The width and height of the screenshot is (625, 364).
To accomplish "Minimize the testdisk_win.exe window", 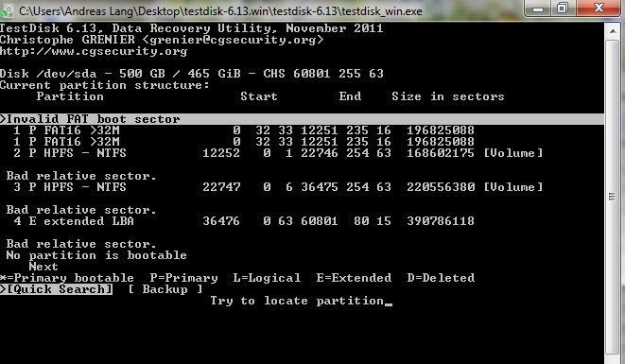I will click(x=539, y=9).
